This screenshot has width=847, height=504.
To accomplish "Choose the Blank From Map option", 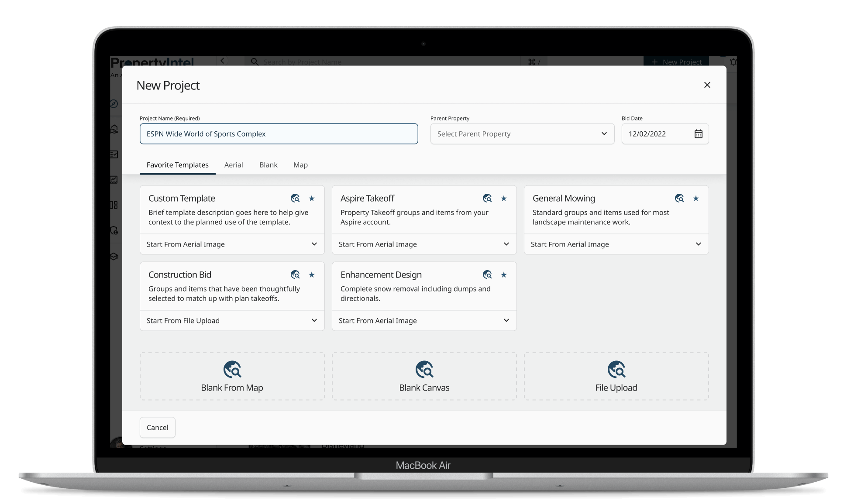I will 232,377.
